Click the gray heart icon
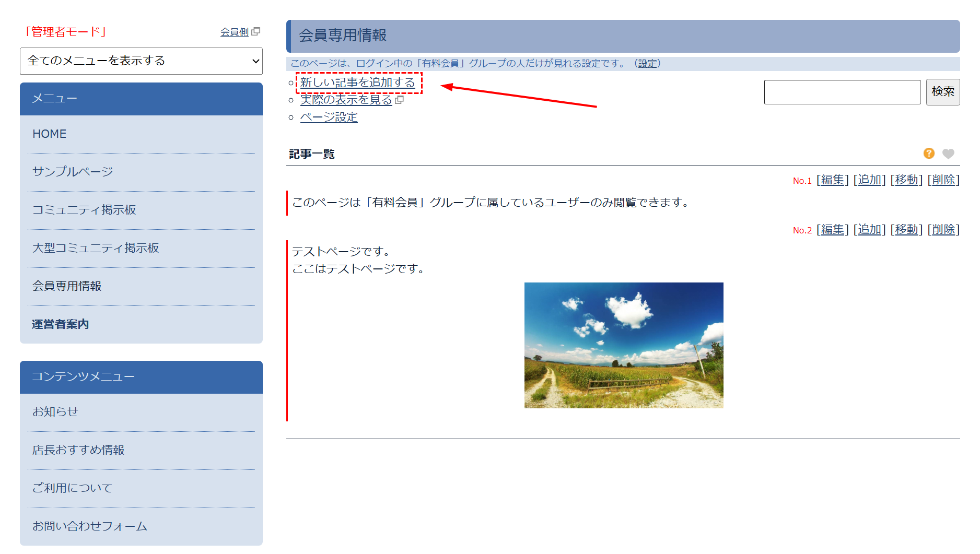The width and height of the screenshot is (980, 554). click(948, 154)
